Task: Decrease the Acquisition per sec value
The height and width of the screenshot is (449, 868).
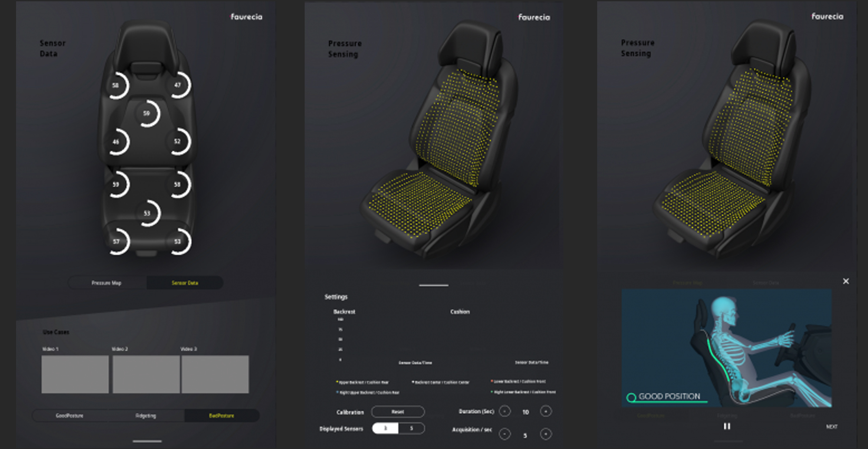Action: coord(505,434)
